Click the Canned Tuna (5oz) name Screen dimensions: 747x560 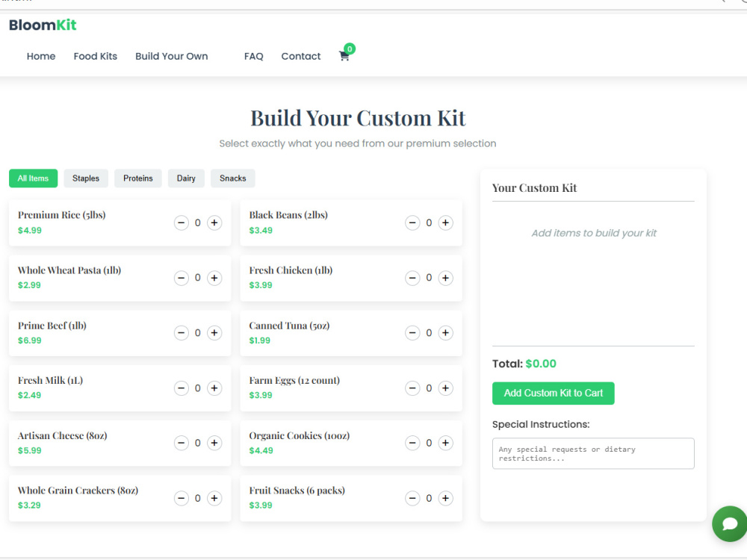[289, 326]
